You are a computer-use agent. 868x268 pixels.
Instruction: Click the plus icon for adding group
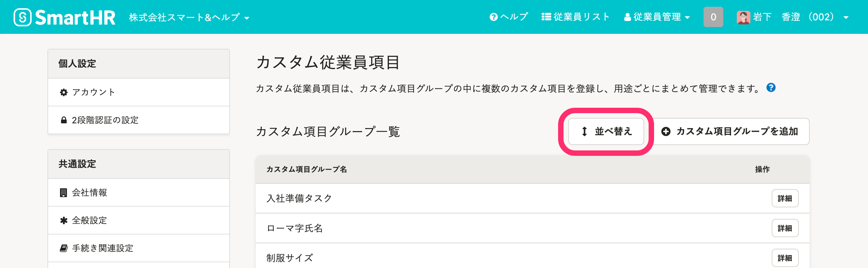click(x=666, y=131)
